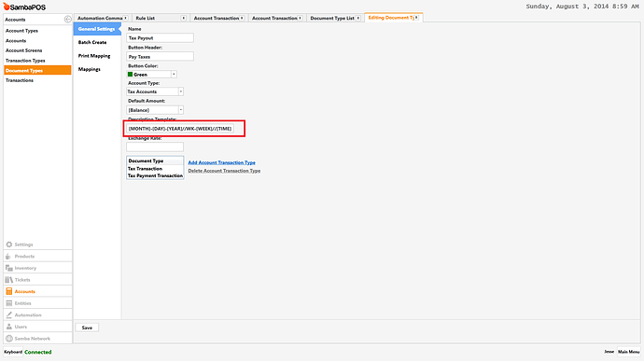Open the Samba Network globe icon
The width and height of the screenshot is (644, 363).
coord(9,339)
